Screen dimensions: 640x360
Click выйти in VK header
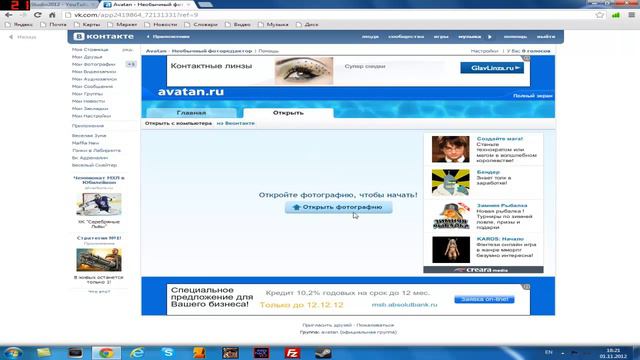(546, 37)
